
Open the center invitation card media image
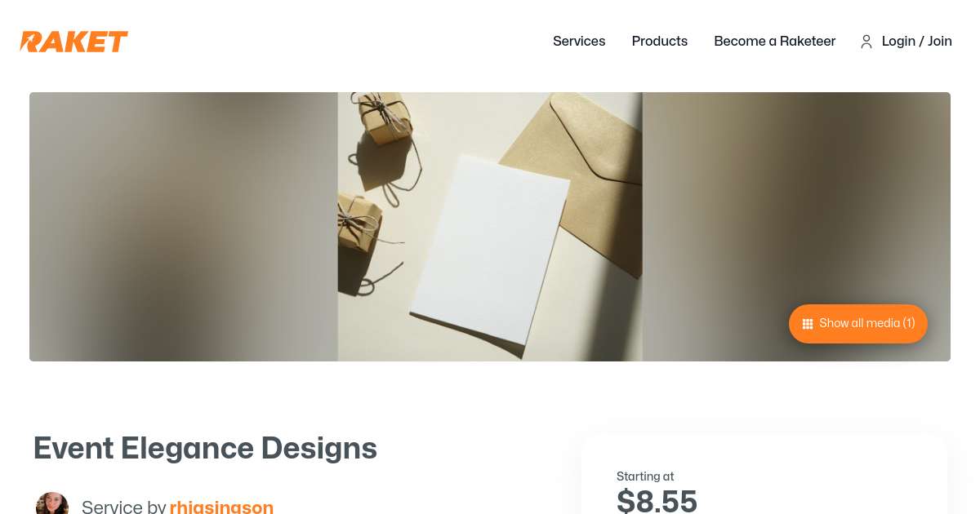coord(490,227)
